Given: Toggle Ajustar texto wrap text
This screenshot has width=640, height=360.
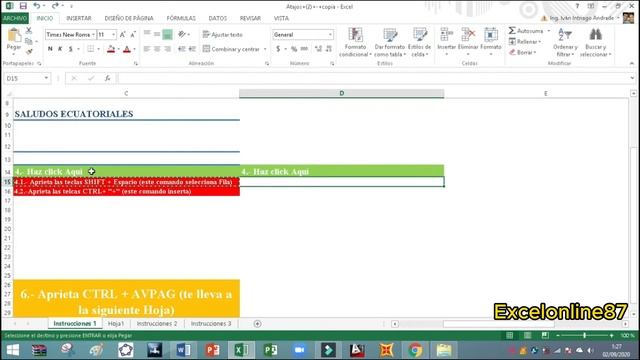Looking at the screenshot, I should coord(222,35).
